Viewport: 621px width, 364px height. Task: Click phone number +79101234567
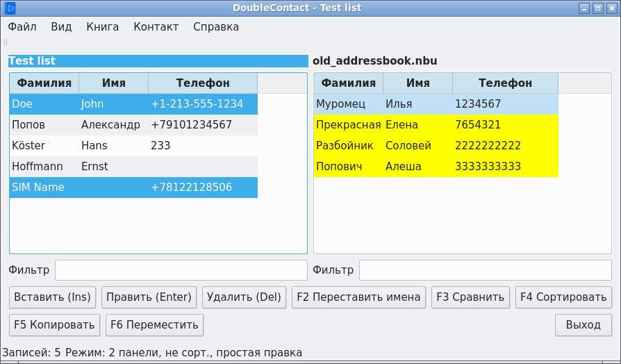(191, 125)
